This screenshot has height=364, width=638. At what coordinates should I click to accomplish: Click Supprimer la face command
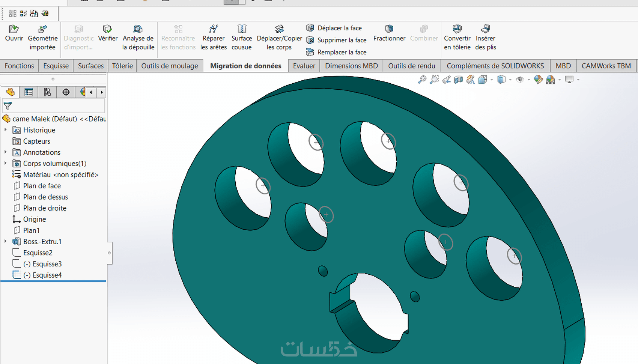point(336,40)
